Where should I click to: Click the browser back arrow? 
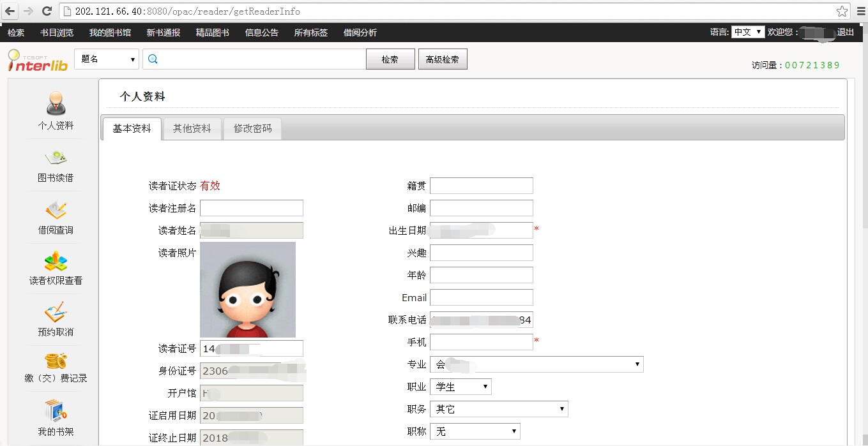tap(10, 11)
